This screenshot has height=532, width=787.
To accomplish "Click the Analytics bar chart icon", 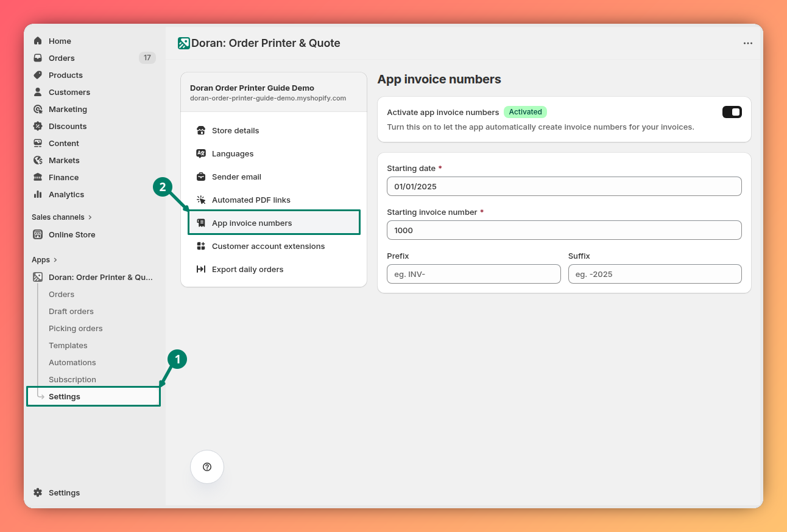I will coord(38,194).
